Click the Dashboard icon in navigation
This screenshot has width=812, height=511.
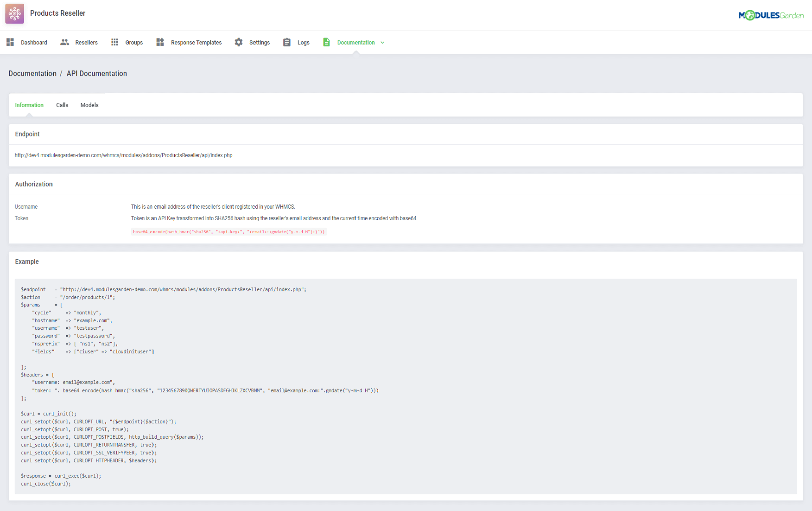[x=10, y=42]
